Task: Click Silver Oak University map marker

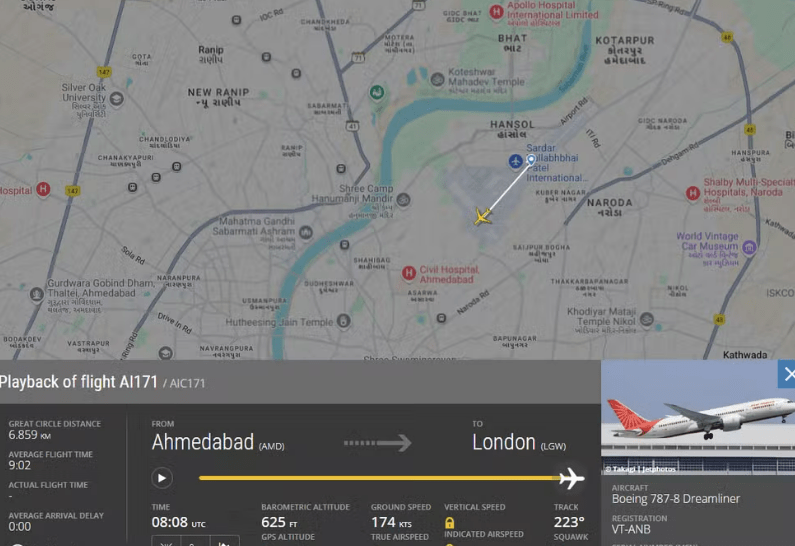Action: point(117,98)
